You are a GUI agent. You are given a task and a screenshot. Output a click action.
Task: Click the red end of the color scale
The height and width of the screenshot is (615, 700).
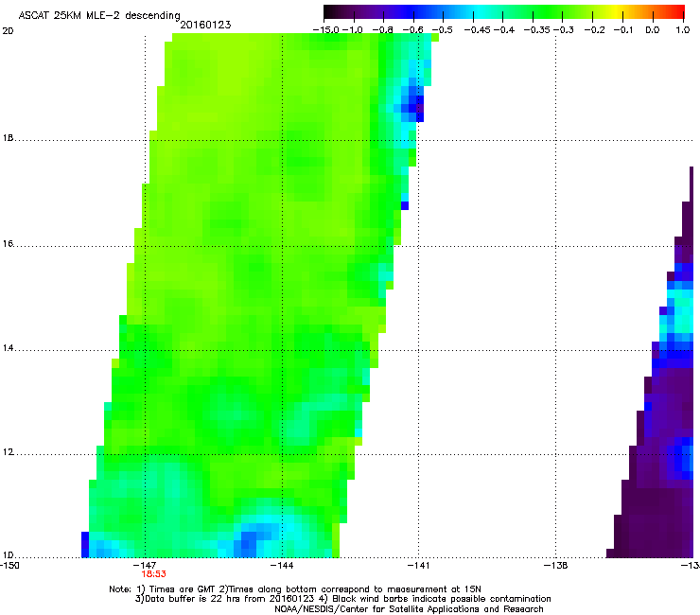pos(676,12)
